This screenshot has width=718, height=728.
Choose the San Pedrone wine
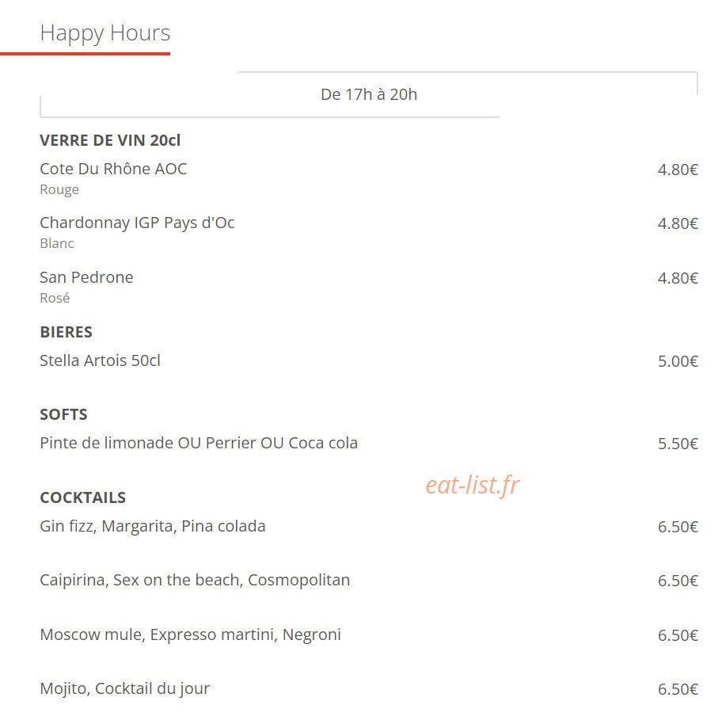click(86, 277)
